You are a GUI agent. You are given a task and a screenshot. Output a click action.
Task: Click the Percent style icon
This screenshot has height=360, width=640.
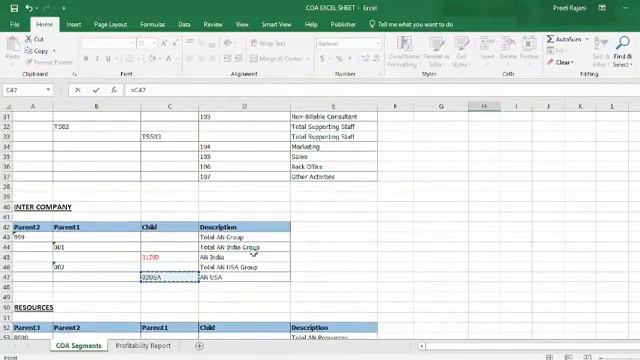coord(339,59)
